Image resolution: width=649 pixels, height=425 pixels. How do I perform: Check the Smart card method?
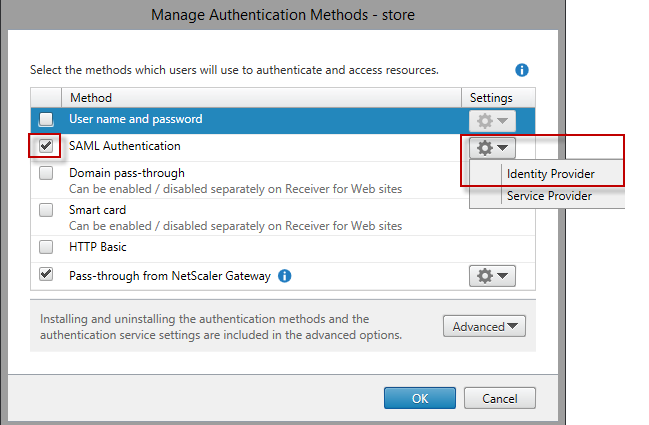(46, 211)
